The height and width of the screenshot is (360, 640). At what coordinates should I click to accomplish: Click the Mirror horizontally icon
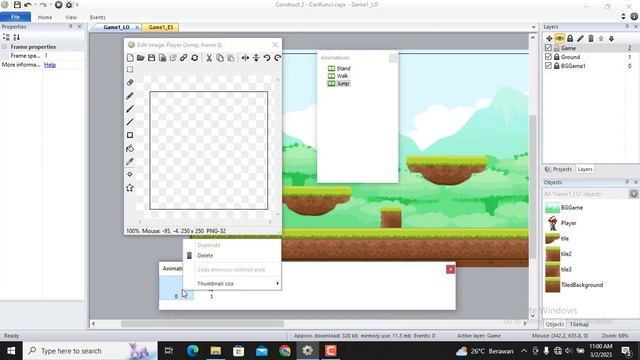[x=245, y=58]
